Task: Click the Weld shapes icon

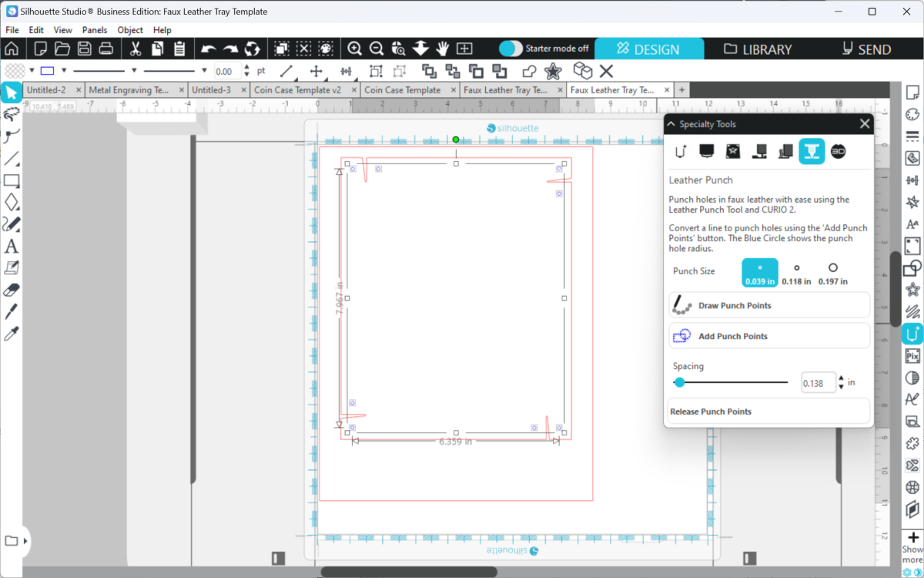Action: 530,71
